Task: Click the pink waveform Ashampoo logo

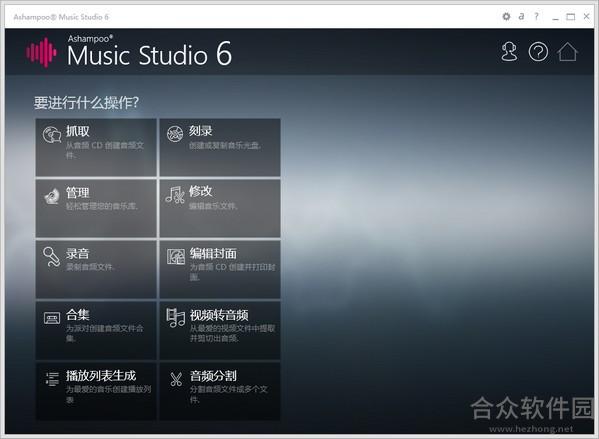Action: click(41, 52)
